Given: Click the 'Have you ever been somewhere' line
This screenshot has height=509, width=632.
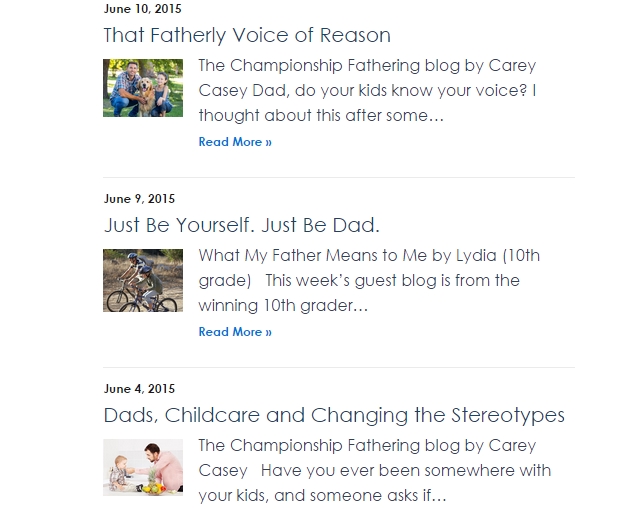Looking at the screenshot, I should click(375, 471).
